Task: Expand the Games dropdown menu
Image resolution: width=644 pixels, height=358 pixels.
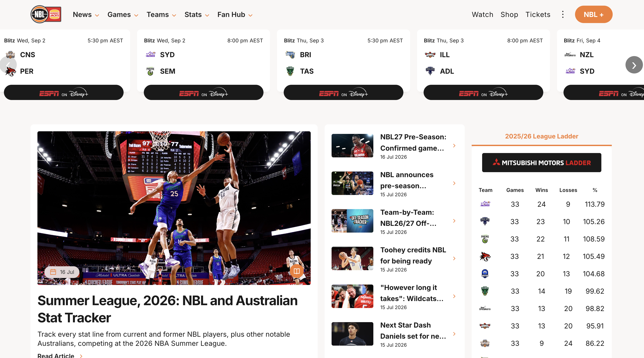Action: [x=123, y=15]
